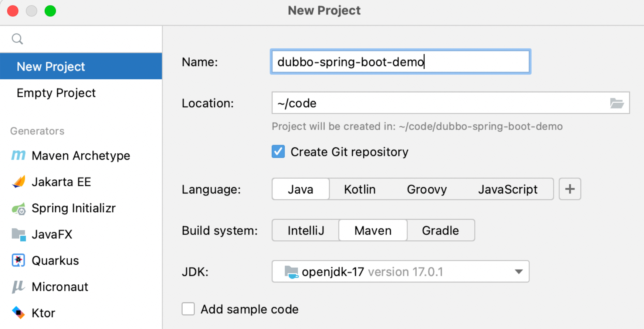Click the Ktor generator icon

[x=18, y=313]
